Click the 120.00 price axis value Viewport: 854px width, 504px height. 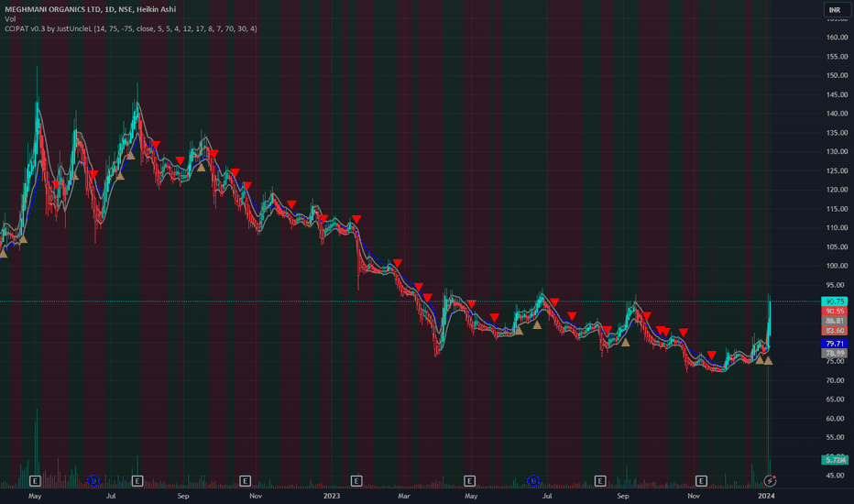pos(837,190)
